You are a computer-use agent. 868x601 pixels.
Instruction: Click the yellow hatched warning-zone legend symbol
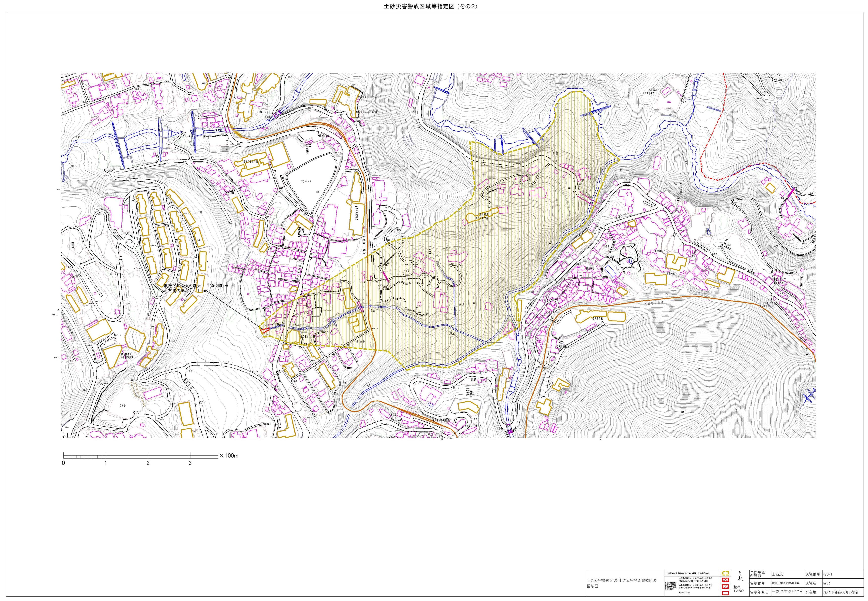(726, 573)
